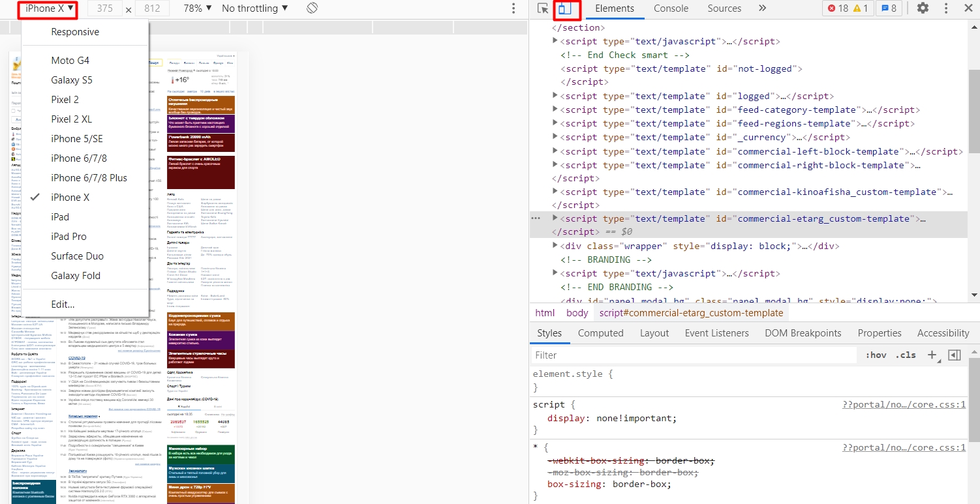980x504 pixels.
Task: Click the Filter styles input field
Action: (x=692, y=355)
